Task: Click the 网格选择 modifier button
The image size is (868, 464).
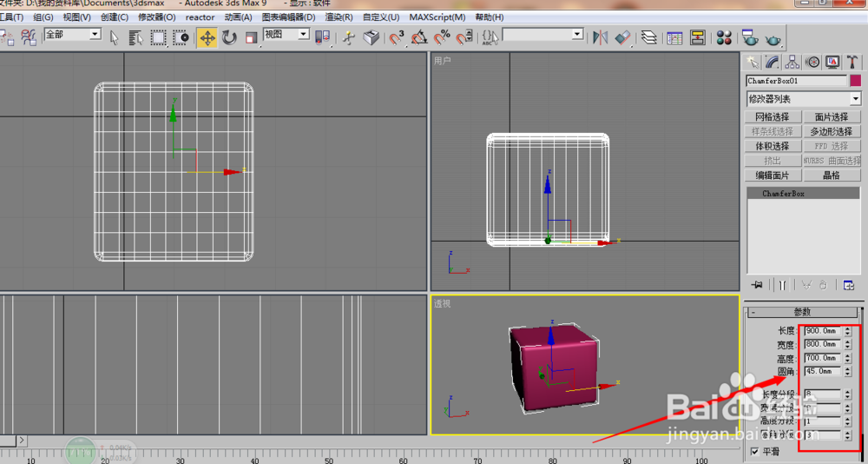Action: coord(773,117)
